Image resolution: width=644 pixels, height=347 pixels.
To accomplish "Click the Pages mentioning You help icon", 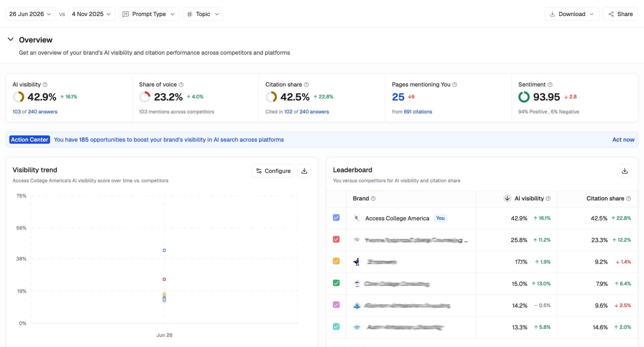I will pyautogui.click(x=454, y=85).
